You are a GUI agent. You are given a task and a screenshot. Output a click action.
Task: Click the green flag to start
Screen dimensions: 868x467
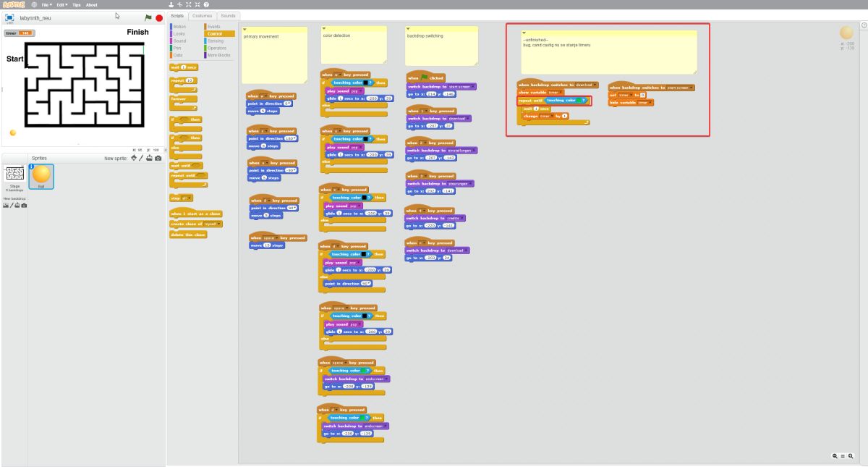148,17
